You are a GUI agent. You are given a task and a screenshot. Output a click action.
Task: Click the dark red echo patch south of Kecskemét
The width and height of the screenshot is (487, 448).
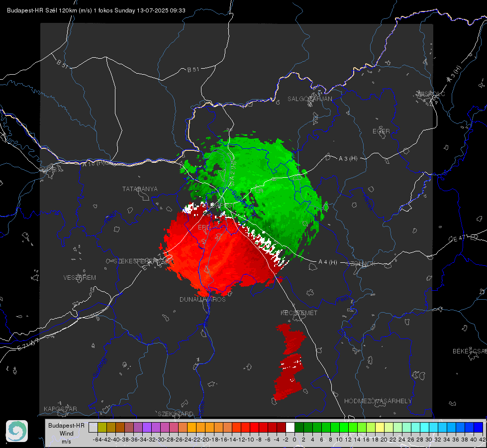pos(289,362)
